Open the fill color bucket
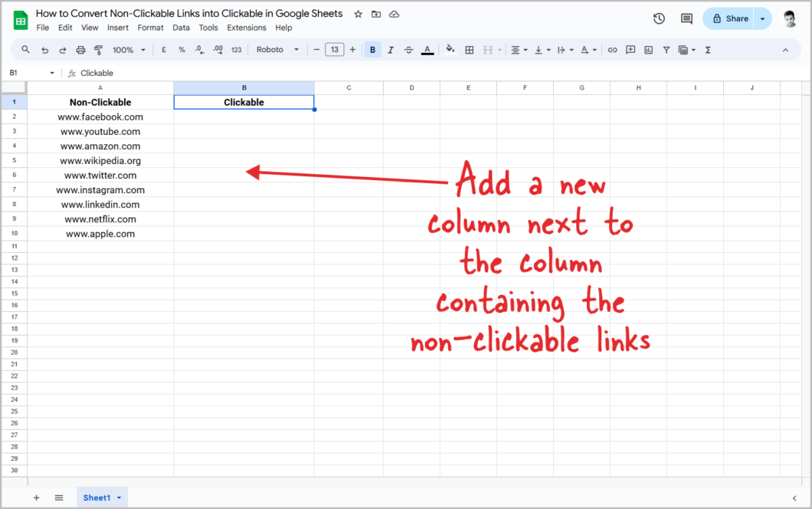 coord(450,50)
